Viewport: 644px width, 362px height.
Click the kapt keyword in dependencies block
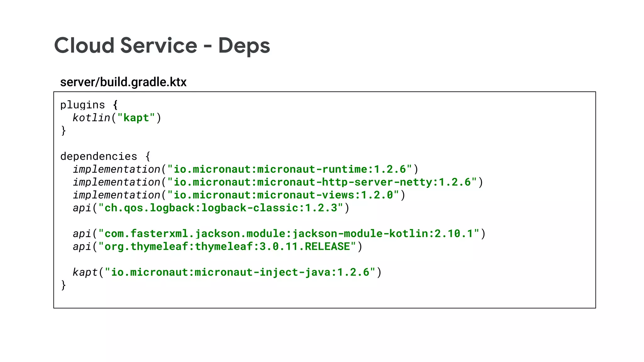point(85,272)
